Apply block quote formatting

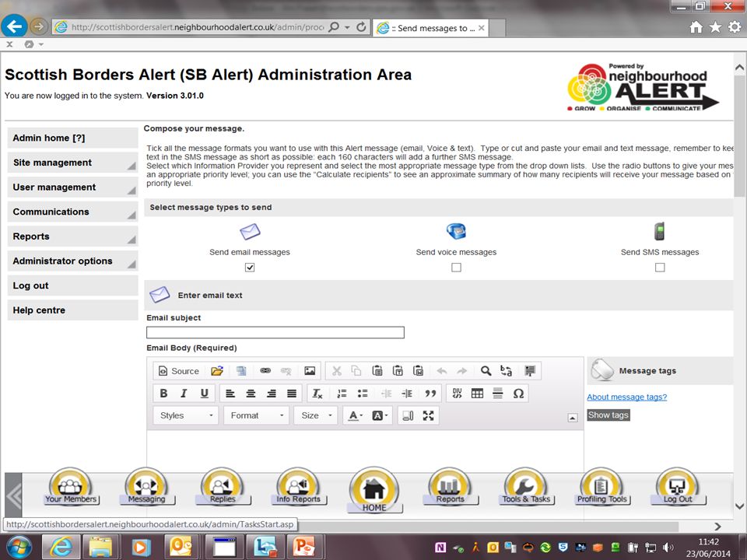click(430, 394)
